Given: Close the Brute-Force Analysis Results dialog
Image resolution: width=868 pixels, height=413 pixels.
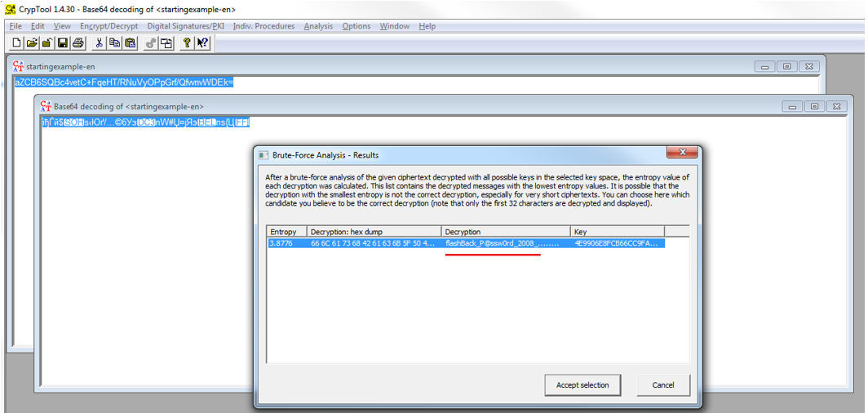Looking at the screenshot, I should (680, 154).
